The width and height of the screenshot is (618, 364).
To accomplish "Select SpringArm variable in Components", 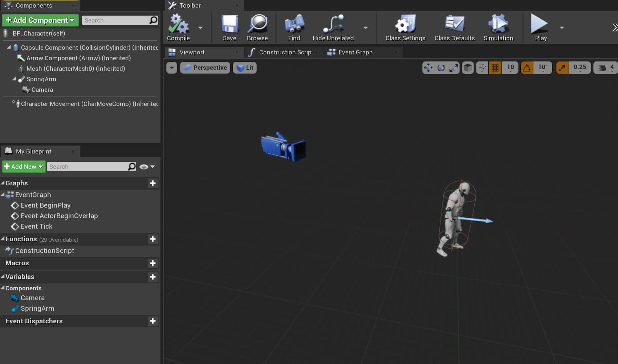I will 37,308.
